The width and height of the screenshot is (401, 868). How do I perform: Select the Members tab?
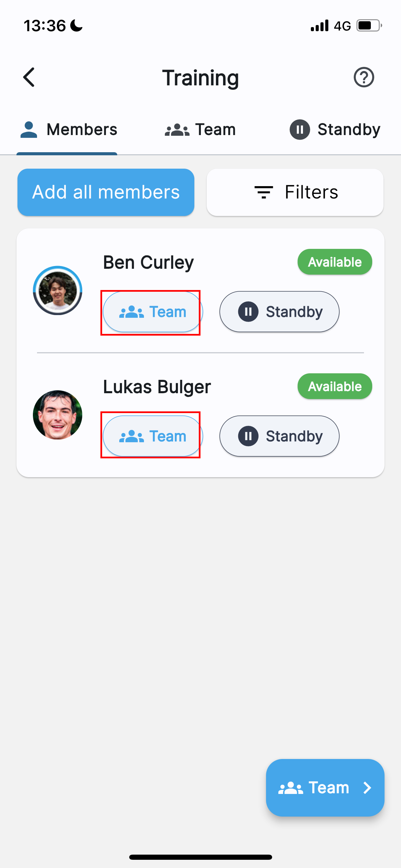point(69,130)
